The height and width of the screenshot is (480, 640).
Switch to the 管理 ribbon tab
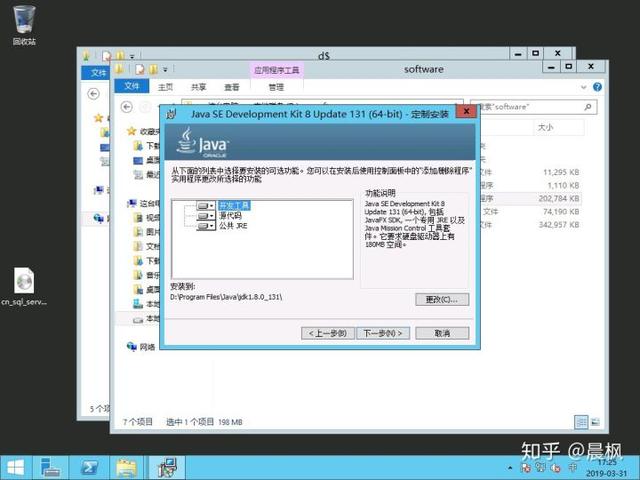coord(276,87)
